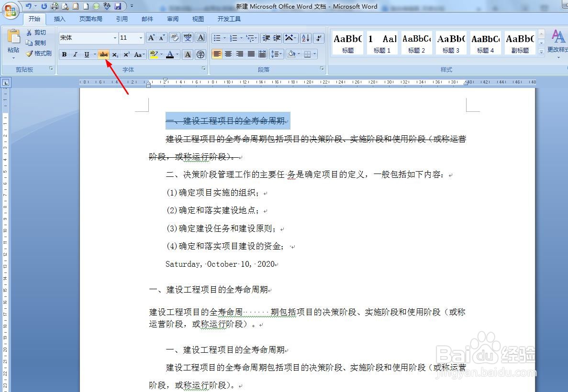Apply Subscript formatting
Viewport: 568px width, 392px height.
(114, 54)
